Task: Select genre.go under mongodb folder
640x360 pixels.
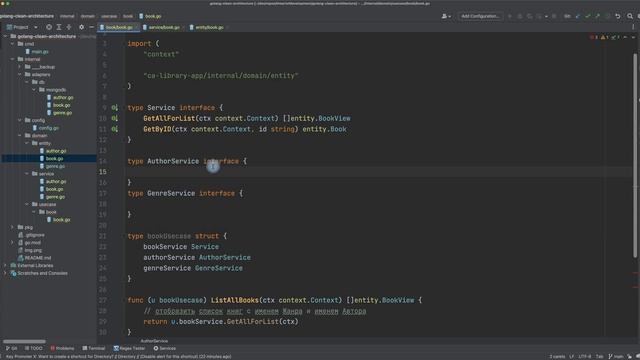Action: [59, 113]
